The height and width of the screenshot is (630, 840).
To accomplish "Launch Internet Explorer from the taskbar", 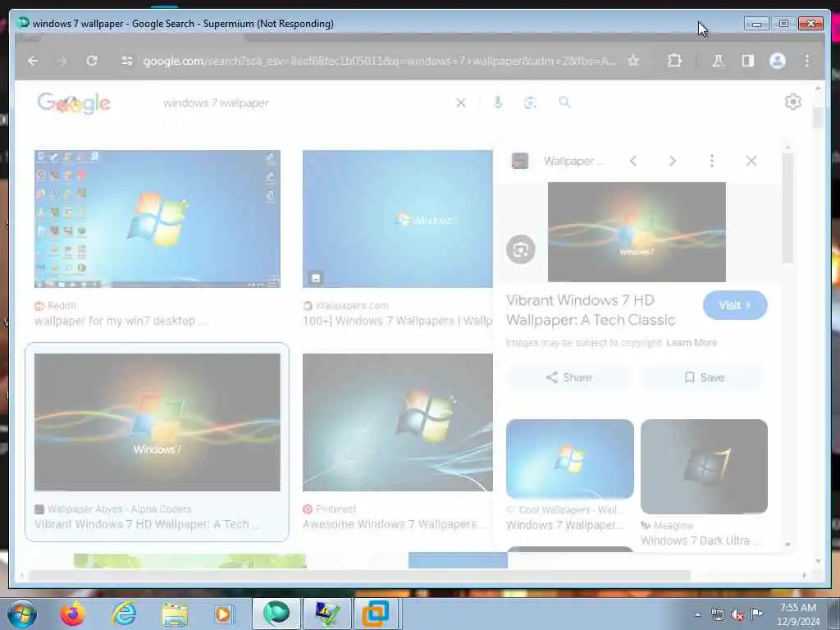I will pos(124,614).
